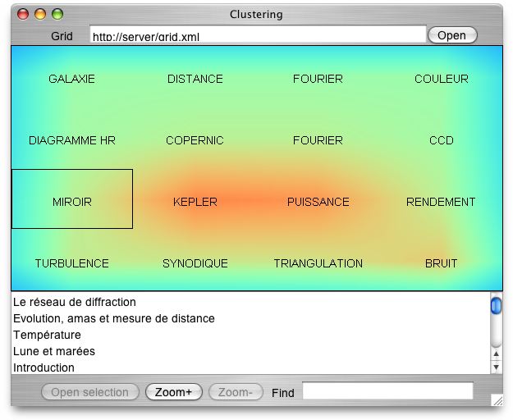Viewport: 513px width, 420px height.
Task: Select the DIAGRAMME HR cell
Action: 72,140
